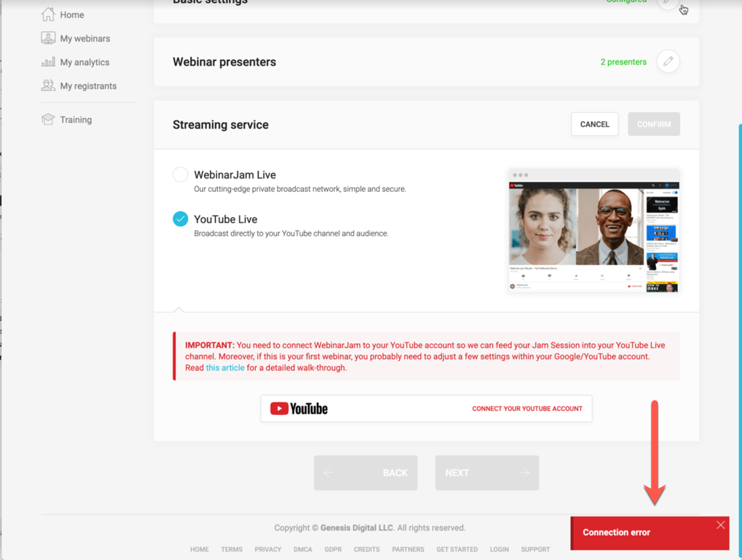The height and width of the screenshot is (560, 742).
Task: Open the footer TERMS link
Action: pyautogui.click(x=232, y=549)
